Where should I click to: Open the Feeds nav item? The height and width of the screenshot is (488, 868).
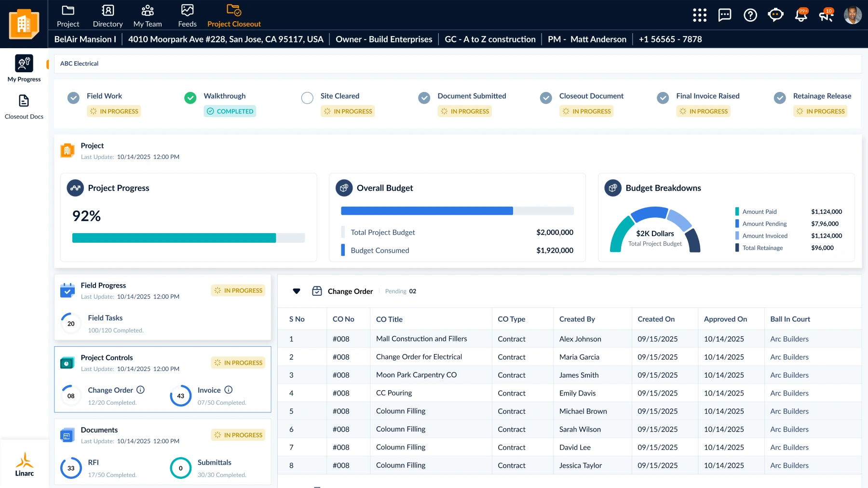[187, 16]
